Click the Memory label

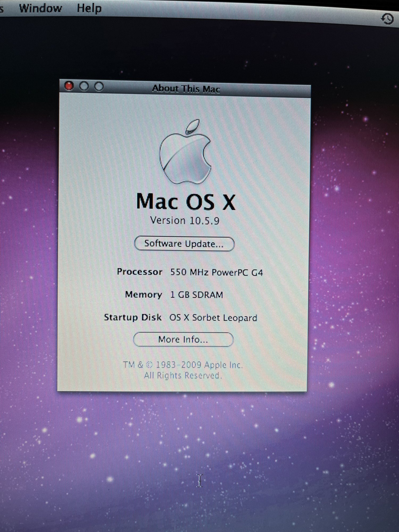point(143,294)
